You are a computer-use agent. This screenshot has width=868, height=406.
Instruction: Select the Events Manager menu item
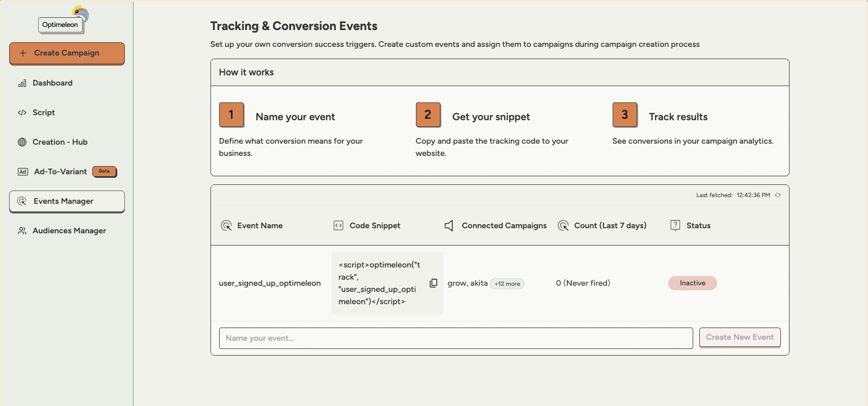[67, 201]
